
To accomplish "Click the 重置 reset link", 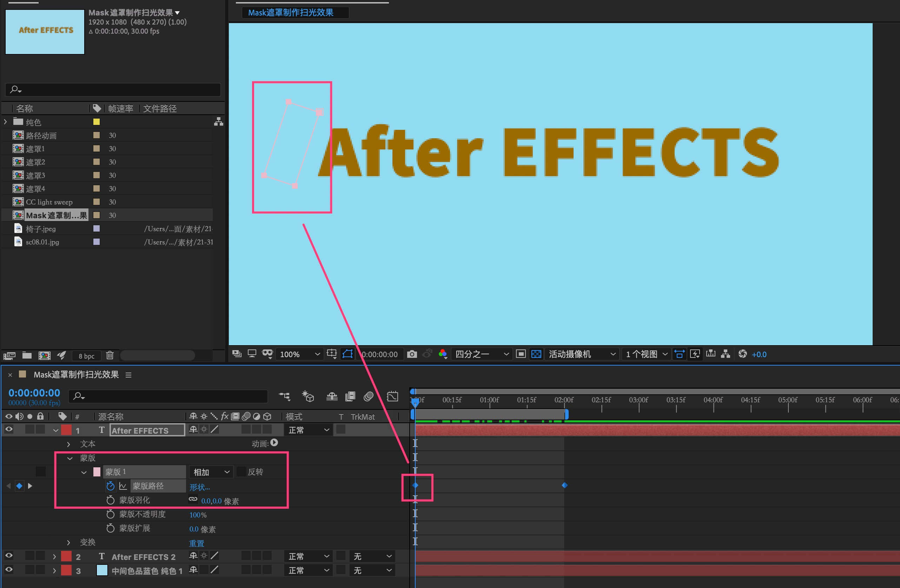I will tap(196, 543).
